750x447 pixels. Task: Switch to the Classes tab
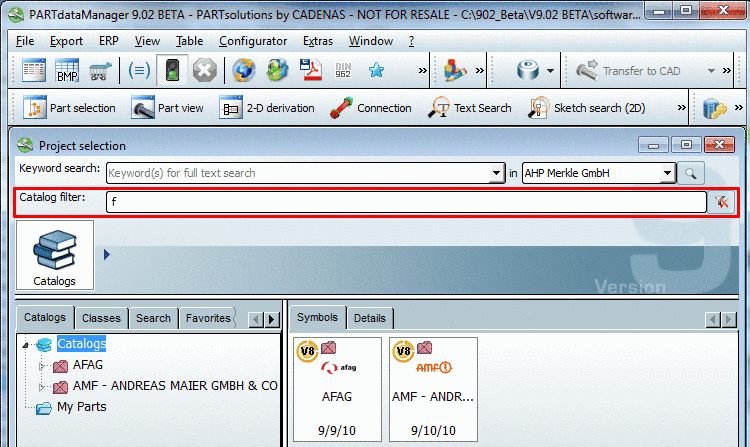pyautogui.click(x=101, y=318)
